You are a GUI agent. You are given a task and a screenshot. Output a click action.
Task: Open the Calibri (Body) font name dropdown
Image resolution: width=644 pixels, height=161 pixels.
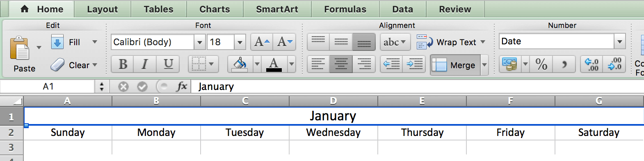pos(199,42)
